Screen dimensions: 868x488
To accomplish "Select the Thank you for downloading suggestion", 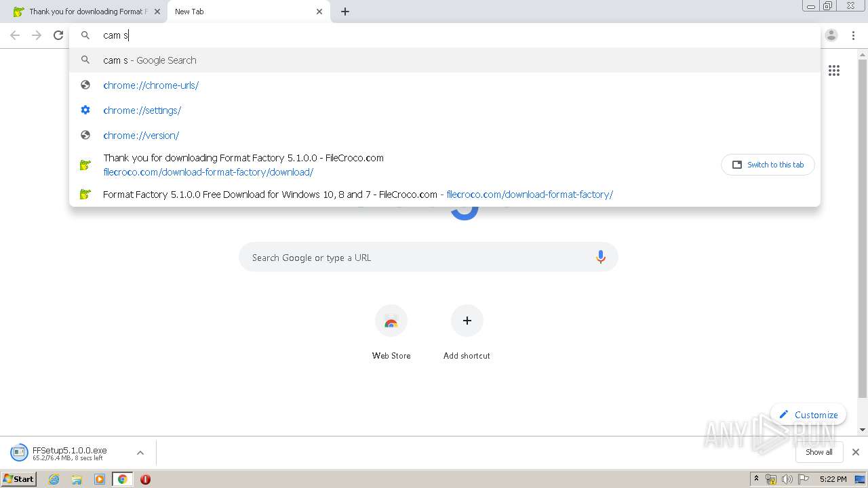I will pyautogui.click(x=445, y=165).
